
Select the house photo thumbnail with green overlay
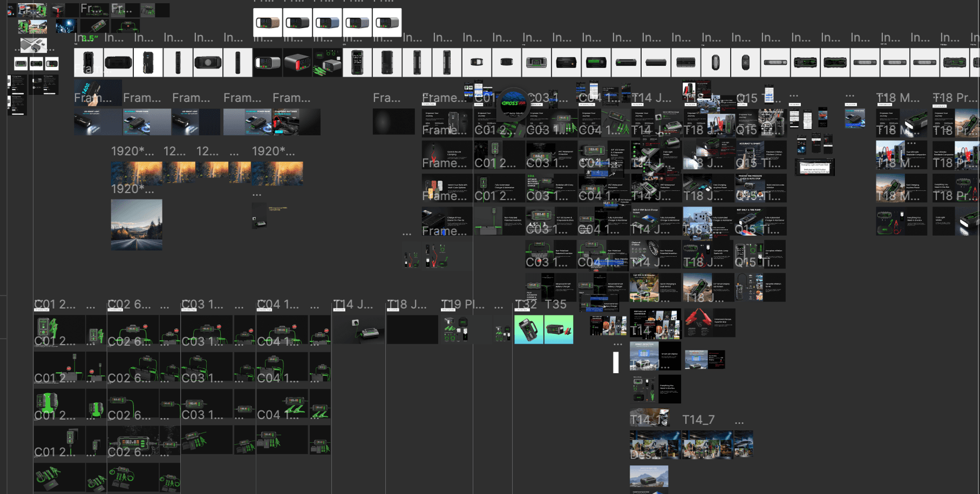(x=32, y=26)
